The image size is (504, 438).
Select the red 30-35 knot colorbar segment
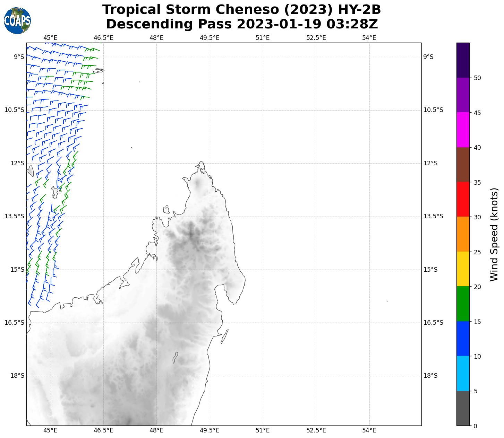[x=463, y=199]
